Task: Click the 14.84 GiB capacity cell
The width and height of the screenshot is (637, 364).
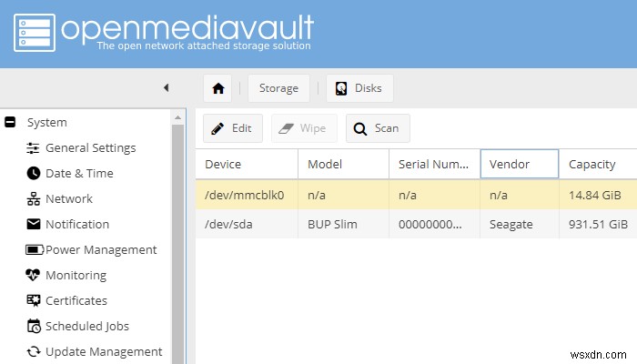Action: [x=598, y=195]
